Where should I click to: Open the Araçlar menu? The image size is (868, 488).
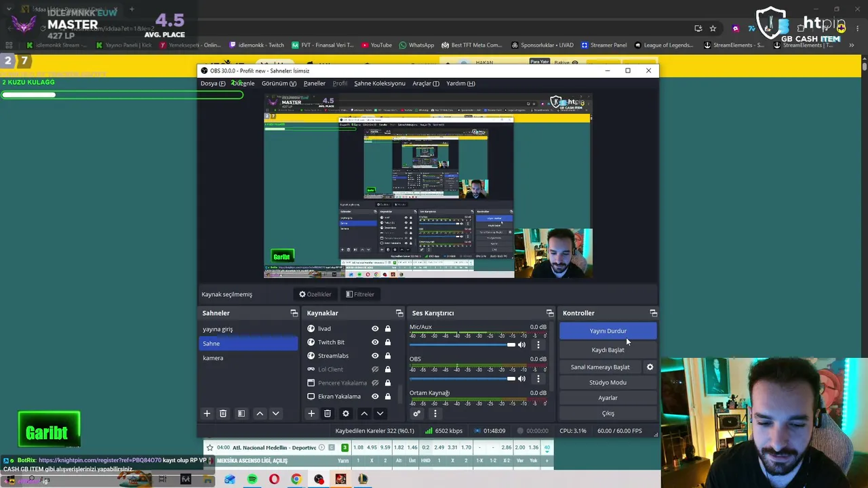(426, 83)
